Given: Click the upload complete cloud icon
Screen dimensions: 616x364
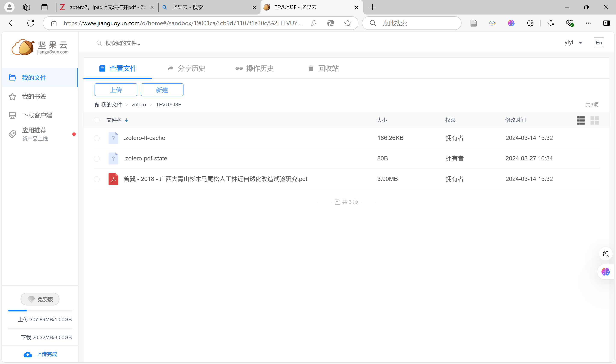Looking at the screenshot, I should [x=28, y=354].
